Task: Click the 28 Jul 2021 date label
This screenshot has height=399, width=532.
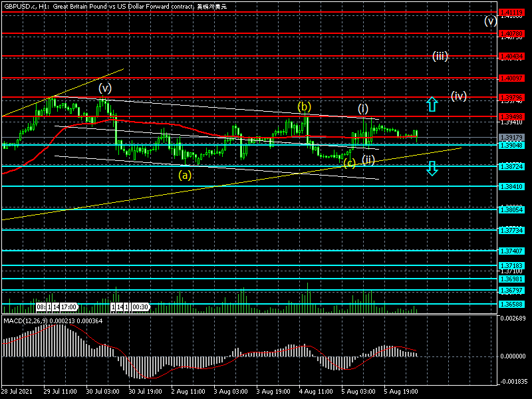Action: pyautogui.click(x=17, y=392)
